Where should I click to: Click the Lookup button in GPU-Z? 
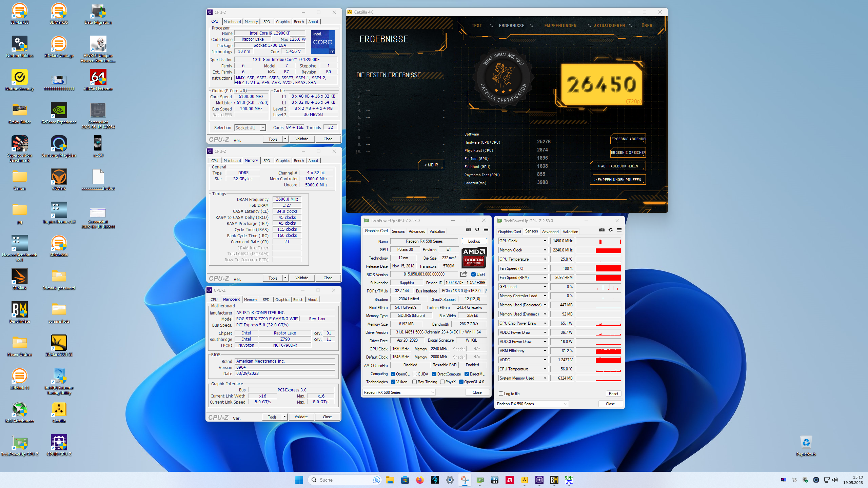474,241
